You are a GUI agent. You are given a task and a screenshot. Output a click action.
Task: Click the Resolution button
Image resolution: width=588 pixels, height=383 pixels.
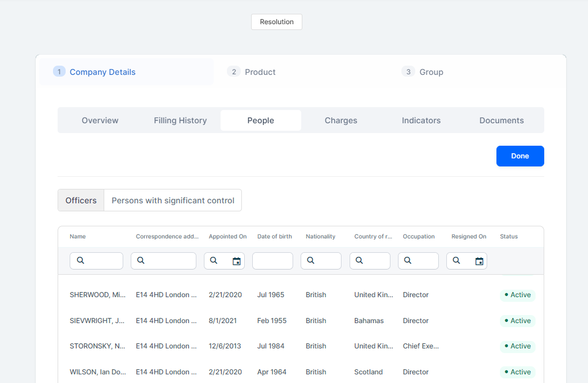(276, 22)
